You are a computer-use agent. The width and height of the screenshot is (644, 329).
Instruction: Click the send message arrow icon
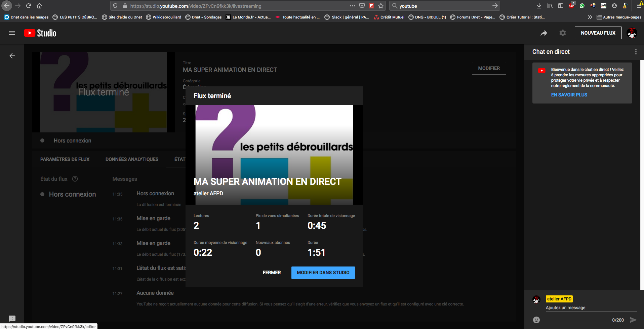click(x=633, y=320)
